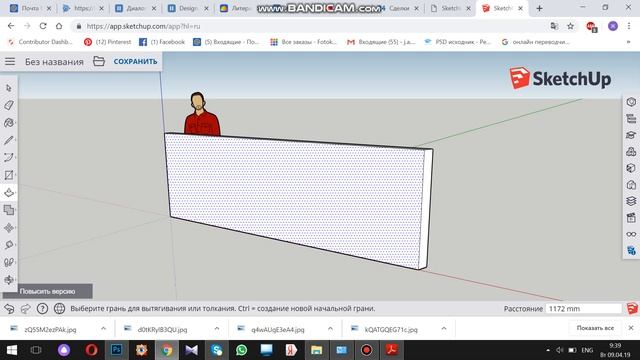Screen dimensions: 640x360
Task: Undo the last action
Action: [x=9, y=309]
